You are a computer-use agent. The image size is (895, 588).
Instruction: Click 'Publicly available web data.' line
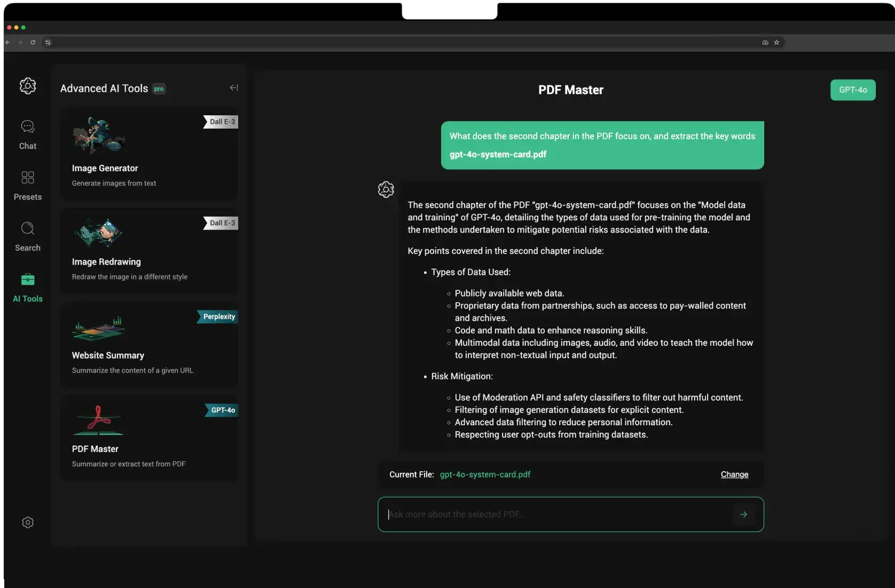click(509, 293)
